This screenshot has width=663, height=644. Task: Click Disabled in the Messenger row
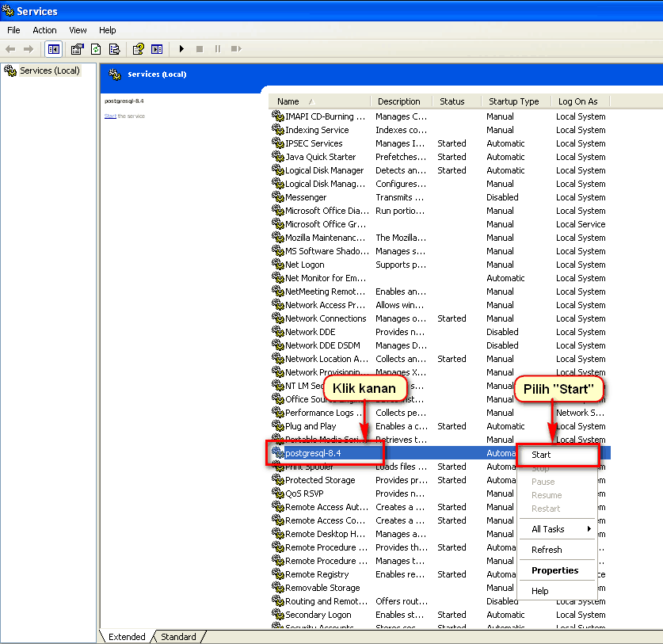pos(502,197)
